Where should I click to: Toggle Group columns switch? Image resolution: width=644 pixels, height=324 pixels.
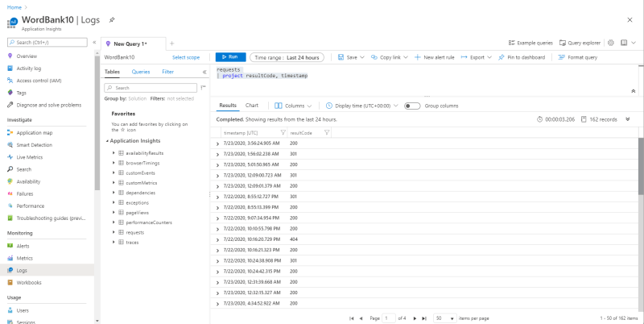tap(412, 106)
